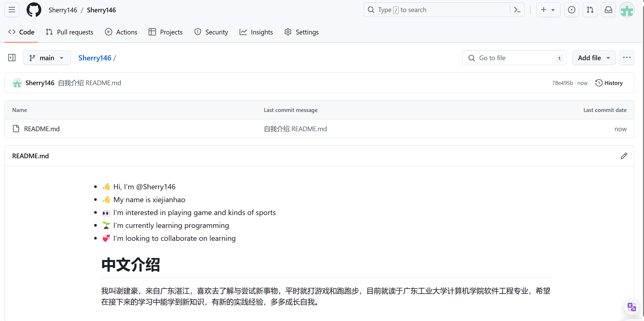
Task: Open the command palette icon
Action: [x=517, y=10]
